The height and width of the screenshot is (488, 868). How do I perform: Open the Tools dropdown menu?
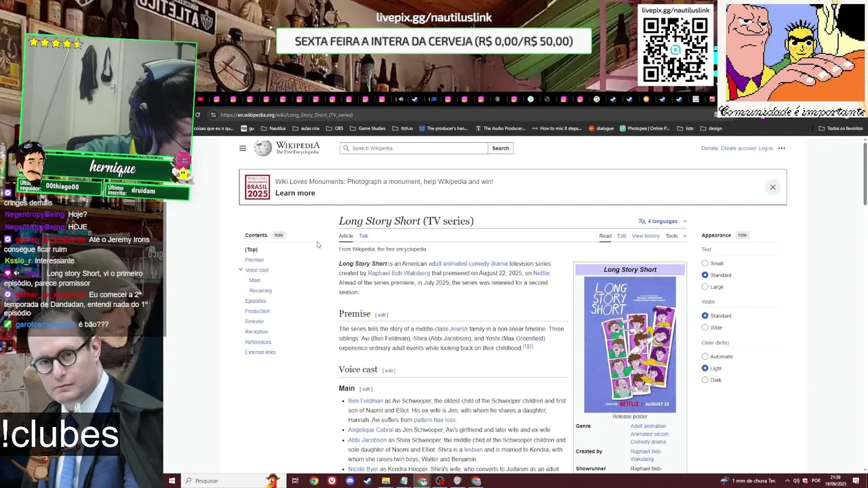click(x=675, y=236)
